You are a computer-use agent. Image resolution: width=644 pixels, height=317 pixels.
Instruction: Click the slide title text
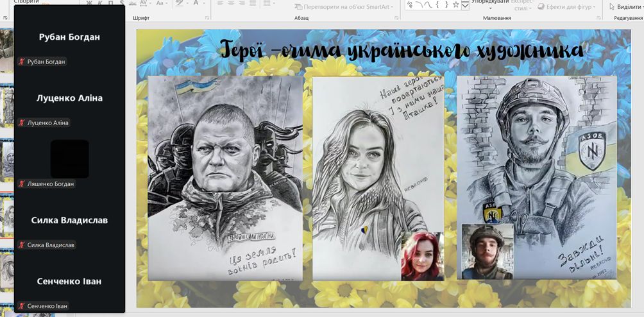tap(402, 50)
